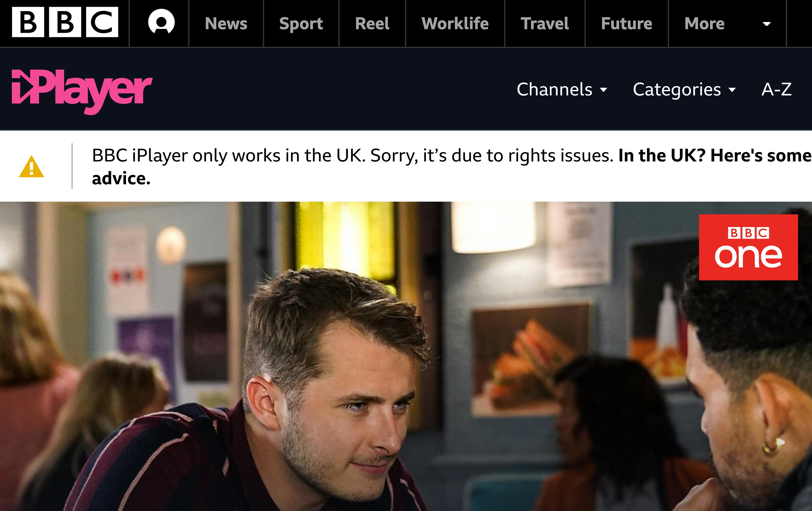Screen dimensions: 812x511
Task: Open the Travel section
Action: click(545, 23)
